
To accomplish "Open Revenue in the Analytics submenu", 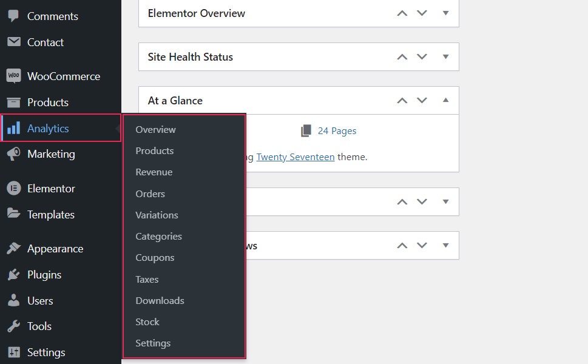I will tap(154, 172).
